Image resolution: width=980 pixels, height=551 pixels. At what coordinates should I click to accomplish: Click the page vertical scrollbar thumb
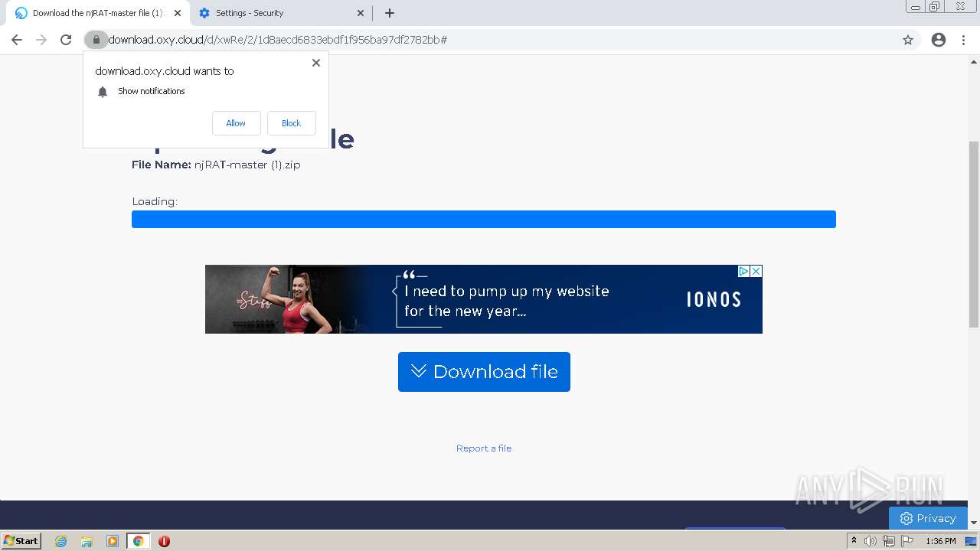click(x=974, y=235)
